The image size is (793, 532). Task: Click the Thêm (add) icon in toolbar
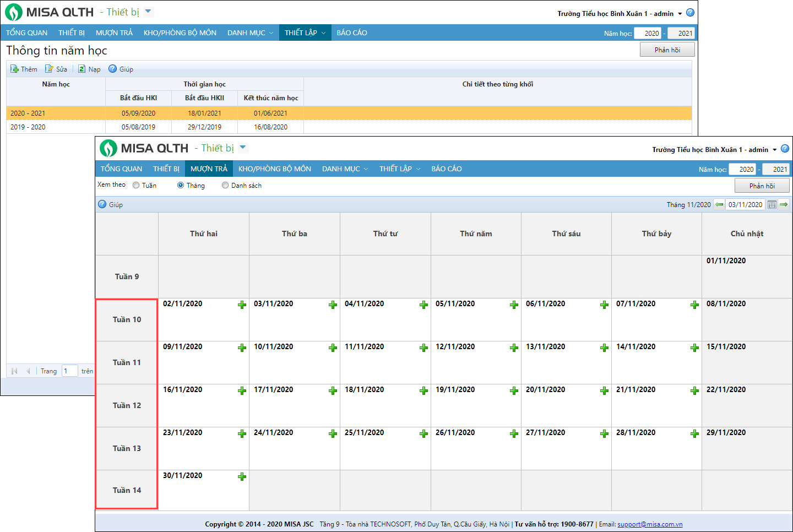15,69
